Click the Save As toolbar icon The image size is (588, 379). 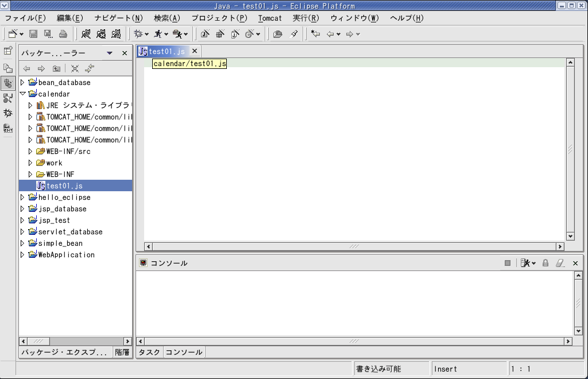click(x=48, y=34)
